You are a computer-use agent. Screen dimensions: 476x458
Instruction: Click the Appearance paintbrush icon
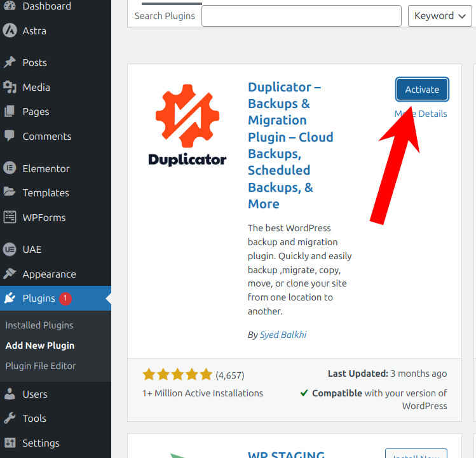click(10, 274)
